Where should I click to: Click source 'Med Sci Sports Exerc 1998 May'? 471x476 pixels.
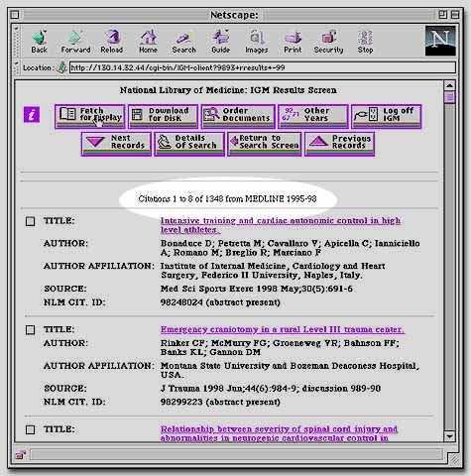tap(256, 289)
